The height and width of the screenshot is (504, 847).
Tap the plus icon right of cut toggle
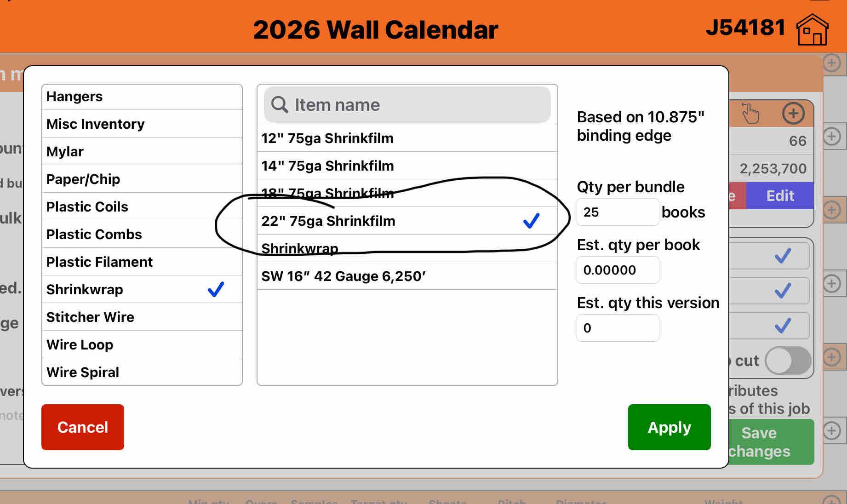pos(831,357)
